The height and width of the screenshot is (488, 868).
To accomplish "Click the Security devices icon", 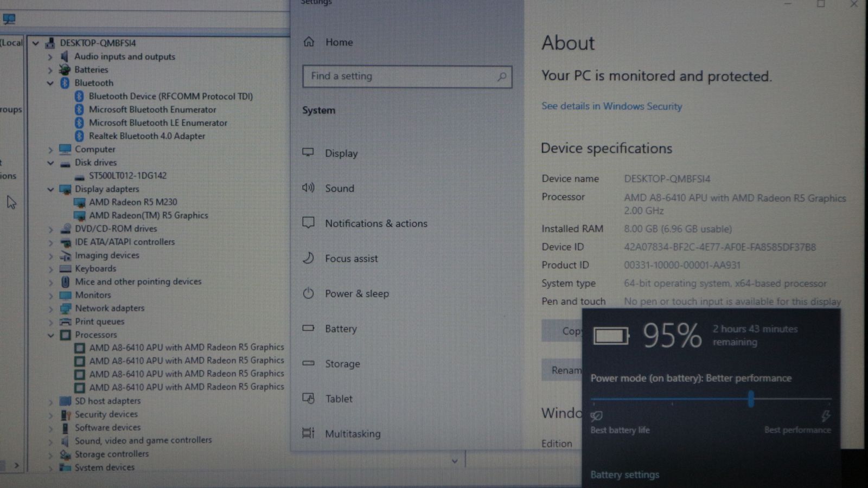I will (x=65, y=415).
